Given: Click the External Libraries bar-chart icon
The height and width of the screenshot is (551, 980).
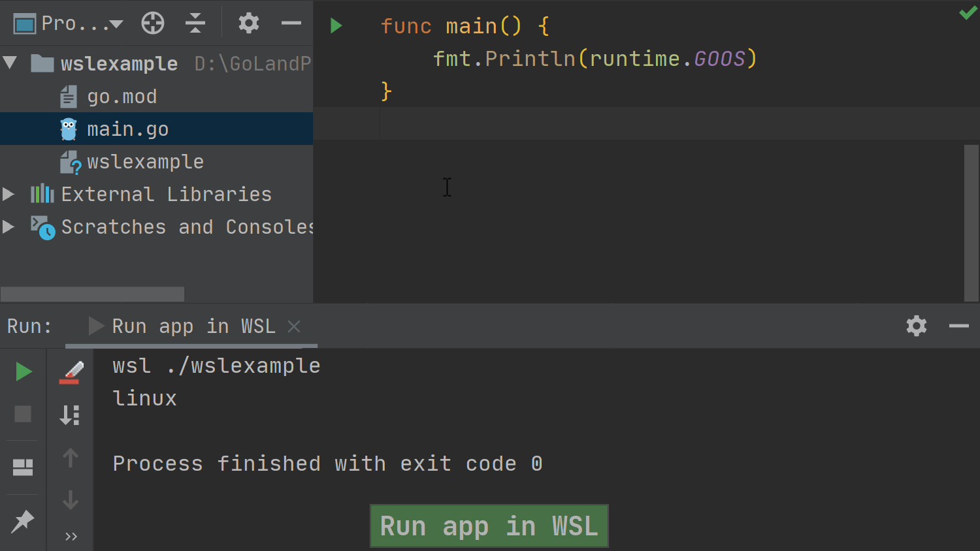Looking at the screenshot, I should pyautogui.click(x=42, y=194).
